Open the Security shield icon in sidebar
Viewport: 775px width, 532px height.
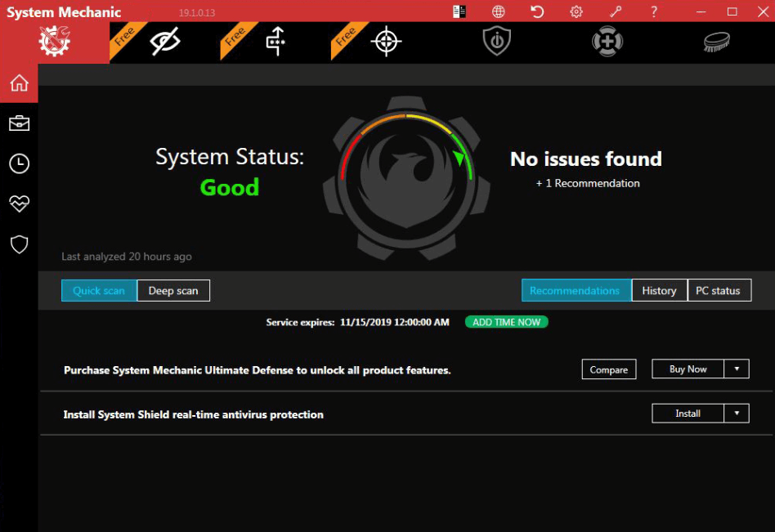[x=19, y=244]
